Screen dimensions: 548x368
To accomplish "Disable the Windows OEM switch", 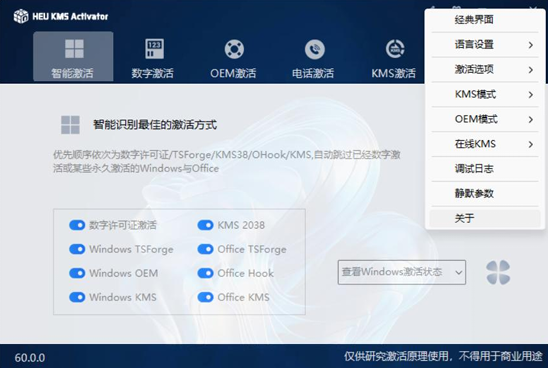I will click(x=77, y=273).
